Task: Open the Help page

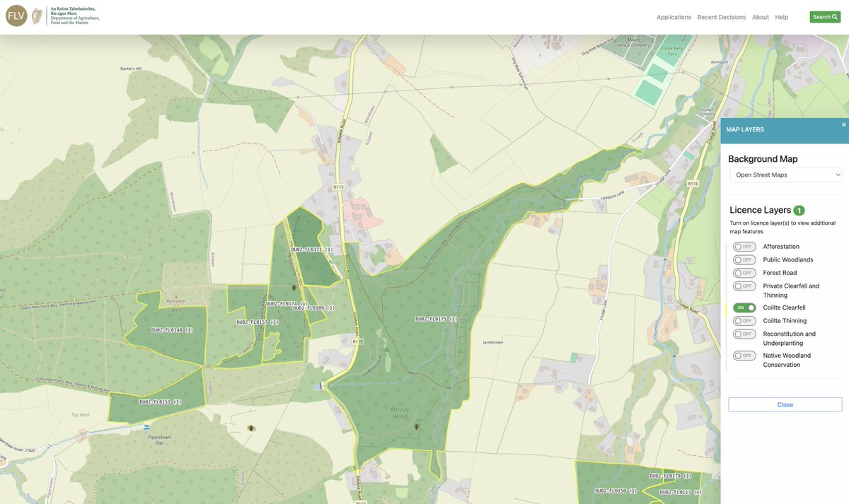Action: (x=781, y=17)
